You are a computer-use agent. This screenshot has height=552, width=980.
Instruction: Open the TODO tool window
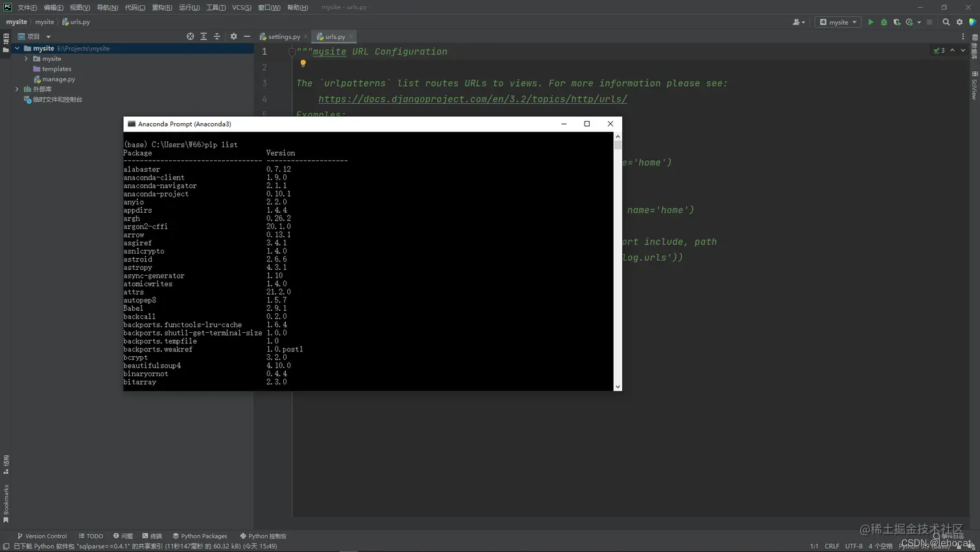(x=91, y=536)
